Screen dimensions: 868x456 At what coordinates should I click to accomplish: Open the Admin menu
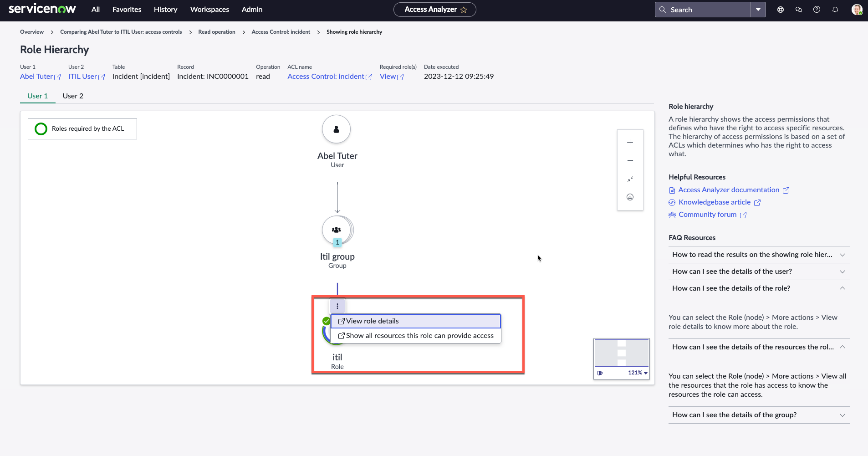click(x=252, y=10)
